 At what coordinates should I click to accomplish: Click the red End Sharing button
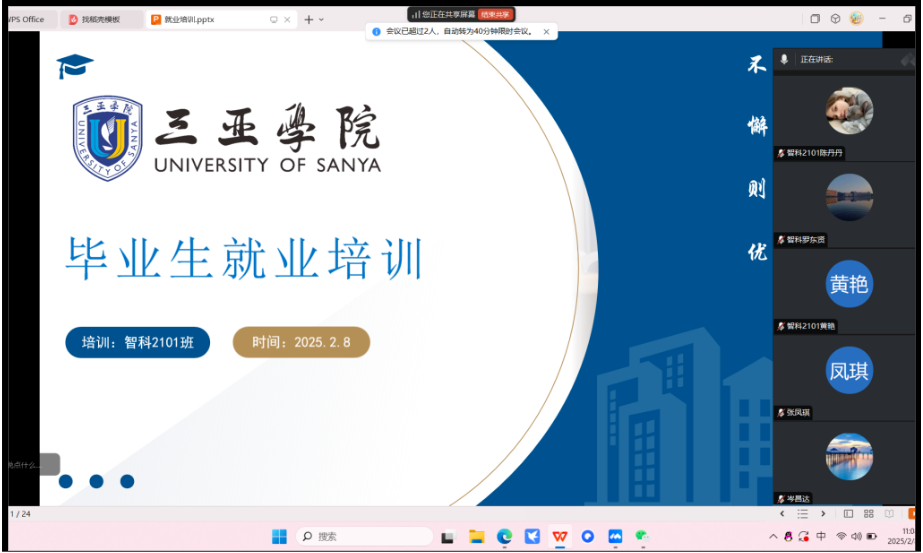pyautogui.click(x=496, y=14)
